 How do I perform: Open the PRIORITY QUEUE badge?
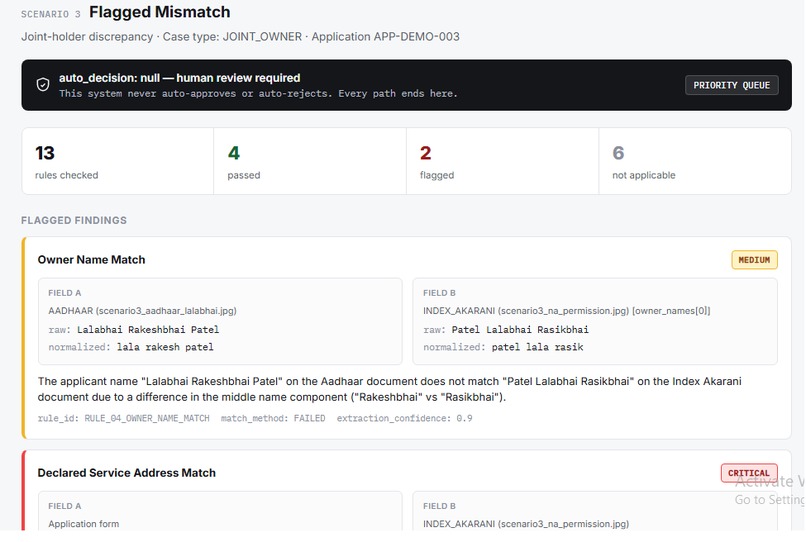[x=731, y=85]
